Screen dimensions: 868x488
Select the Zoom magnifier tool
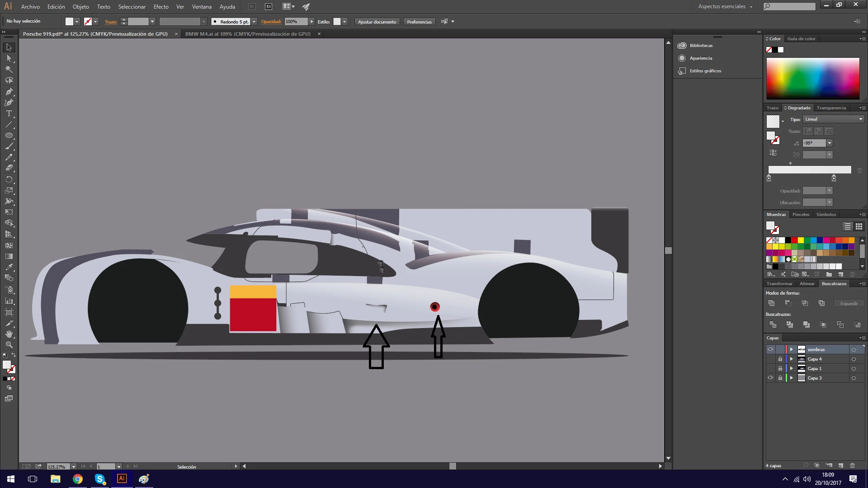click(x=9, y=345)
